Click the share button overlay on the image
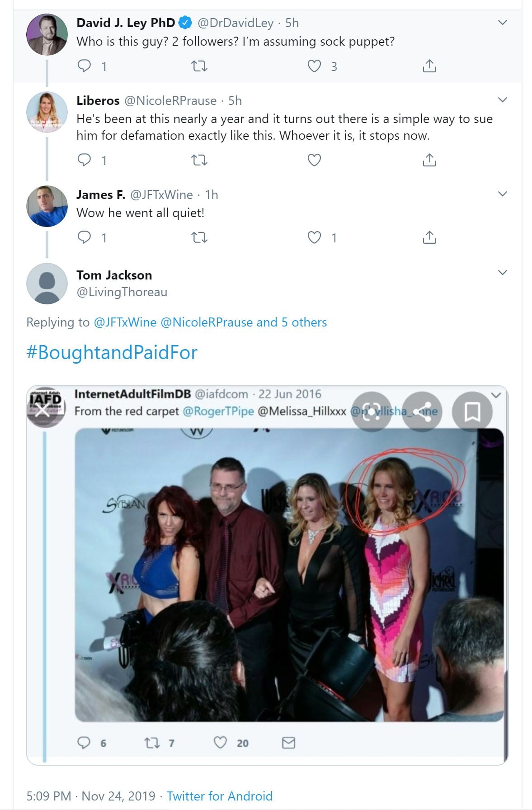This screenshot has height=810, width=532. coord(422,412)
